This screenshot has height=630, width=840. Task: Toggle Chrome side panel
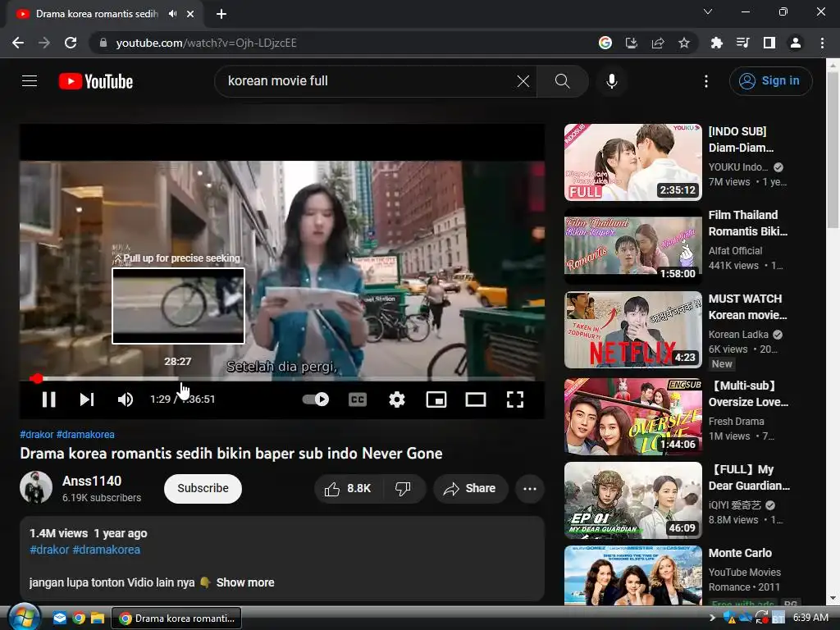pos(769,43)
